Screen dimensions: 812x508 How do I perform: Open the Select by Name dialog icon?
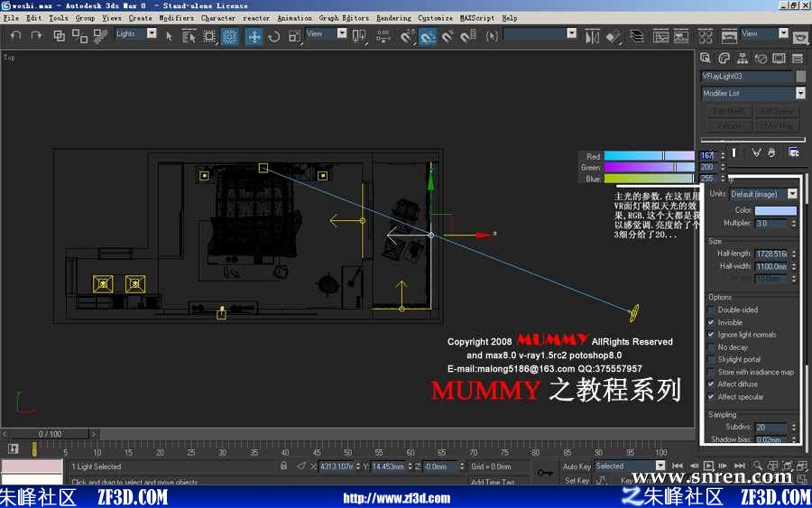pos(189,36)
